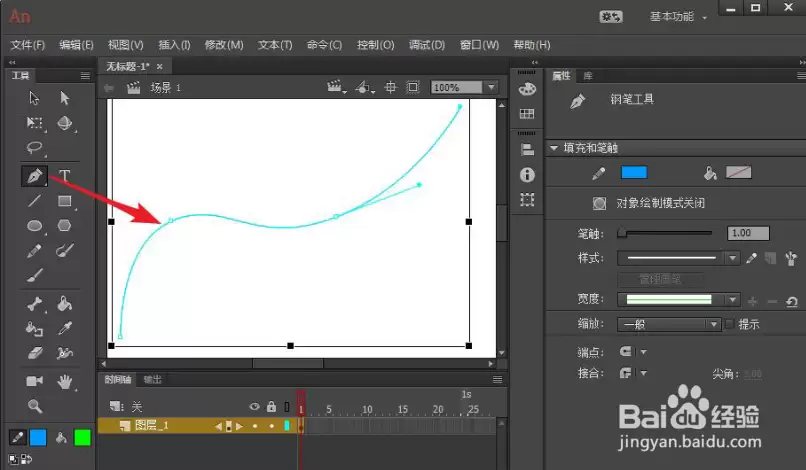The image size is (806, 470).
Task: Toggle lock icon for all layers
Action: point(271,407)
